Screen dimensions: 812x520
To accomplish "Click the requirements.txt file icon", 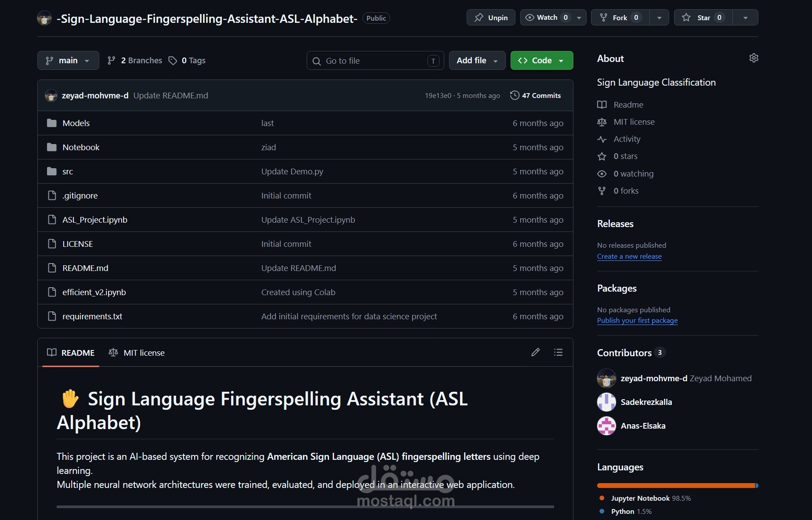I will pos(52,316).
